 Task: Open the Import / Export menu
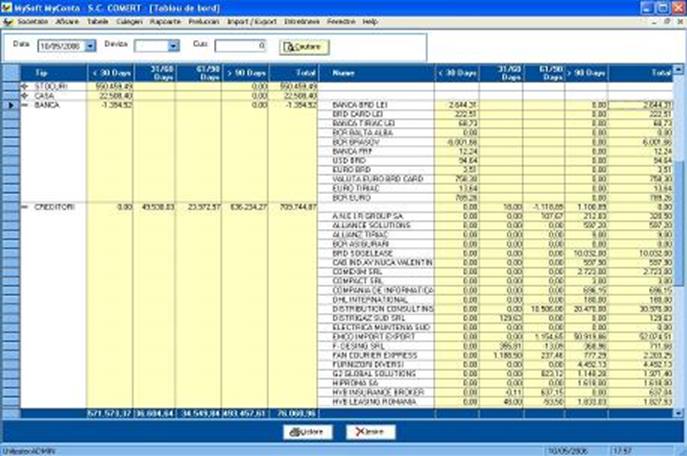click(x=251, y=21)
